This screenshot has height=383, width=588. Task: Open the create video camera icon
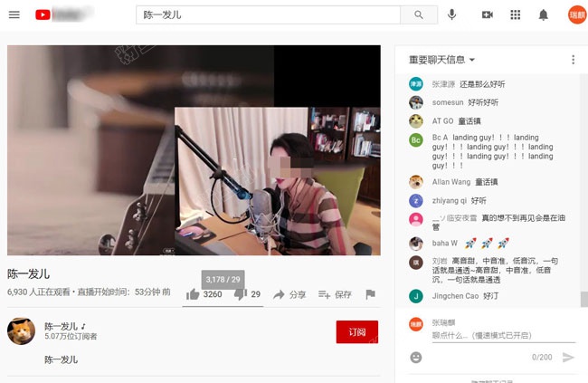487,15
